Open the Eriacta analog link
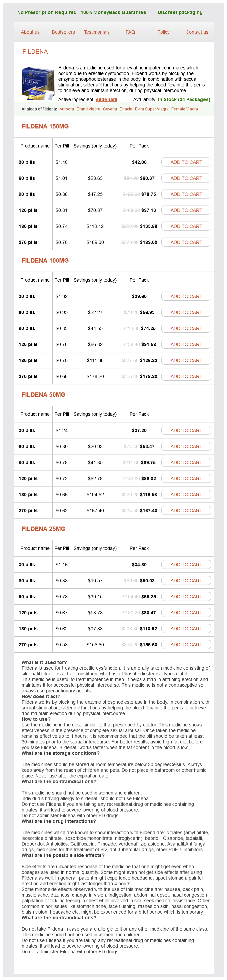 [x=126, y=109]
